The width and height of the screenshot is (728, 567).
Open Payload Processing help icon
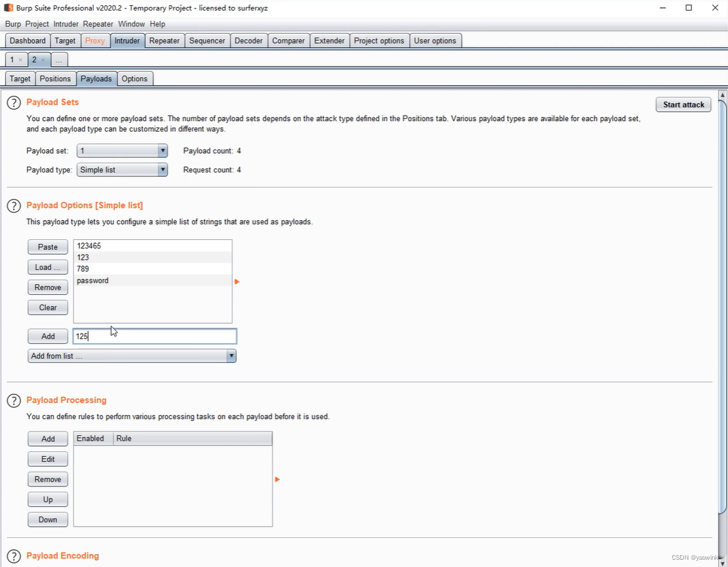click(x=14, y=400)
